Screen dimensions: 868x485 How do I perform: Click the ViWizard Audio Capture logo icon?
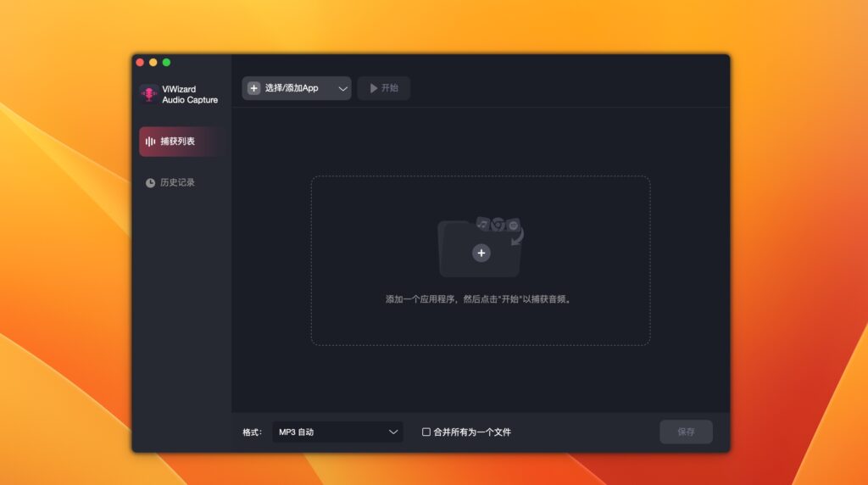(148, 94)
